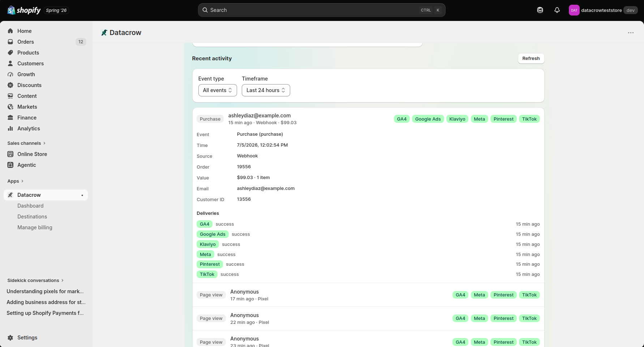Open the Datacrow three-dot menu
The height and width of the screenshot is (347, 644).
(x=631, y=33)
